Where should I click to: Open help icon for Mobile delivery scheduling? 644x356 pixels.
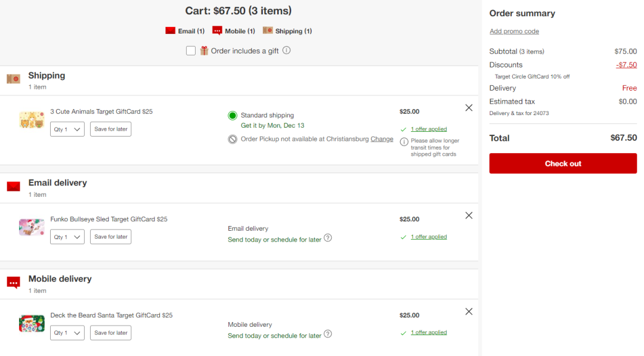[328, 334]
